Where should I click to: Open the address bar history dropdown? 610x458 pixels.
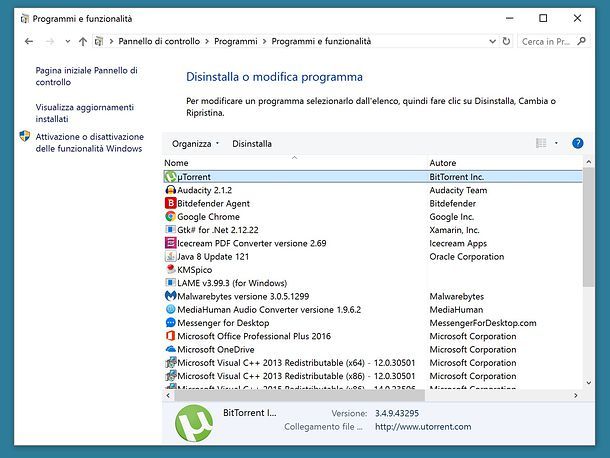[x=493, y=41]
